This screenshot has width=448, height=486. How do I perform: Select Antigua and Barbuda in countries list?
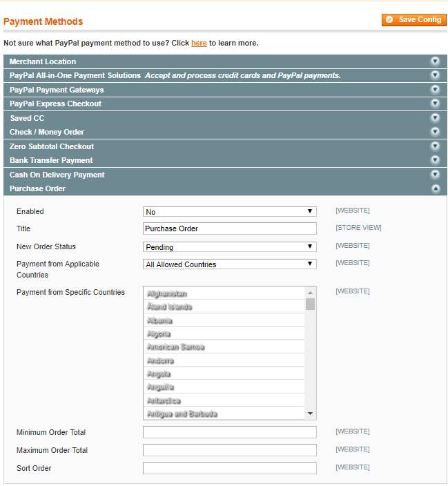[x=224, y=414]
